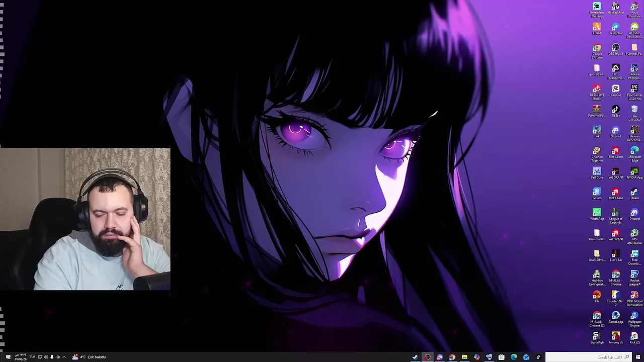
Task: Select the SignalRgb desktop icon
Action: pos(597,338)
